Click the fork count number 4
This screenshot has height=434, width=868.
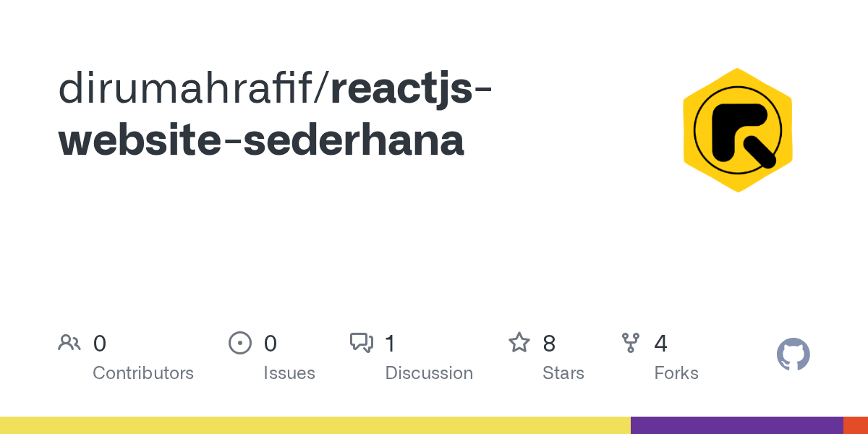tap(660, 344)
